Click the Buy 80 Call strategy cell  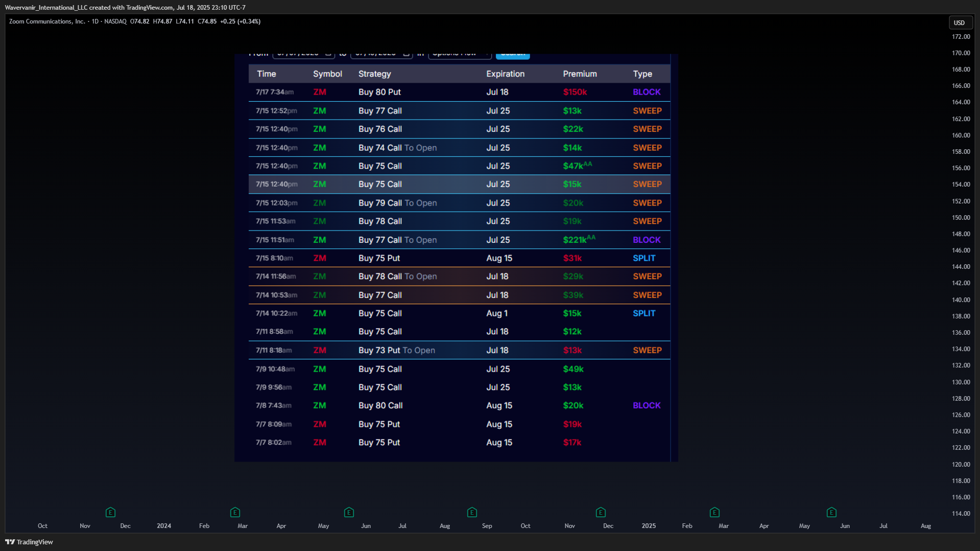(380, 405)
